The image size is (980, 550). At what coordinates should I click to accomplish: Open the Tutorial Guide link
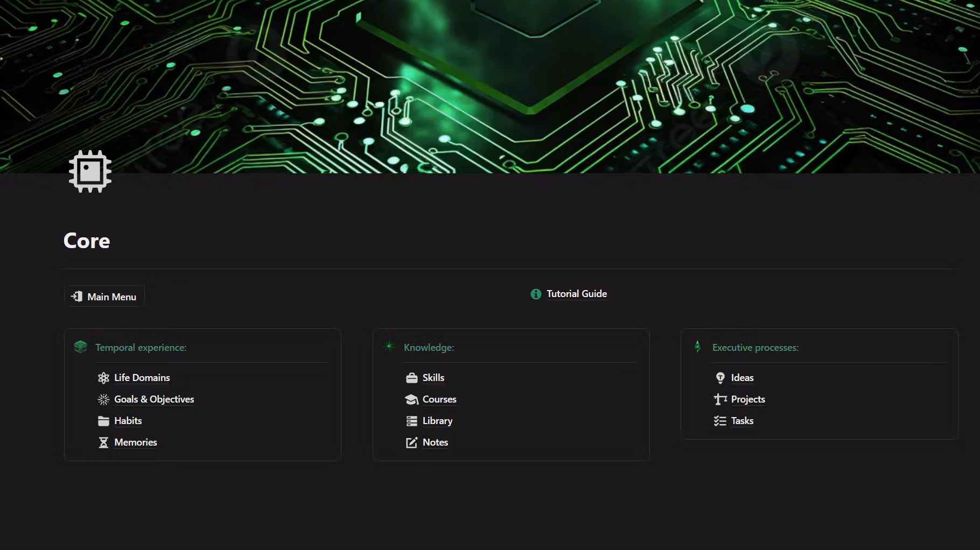point(577,294)
